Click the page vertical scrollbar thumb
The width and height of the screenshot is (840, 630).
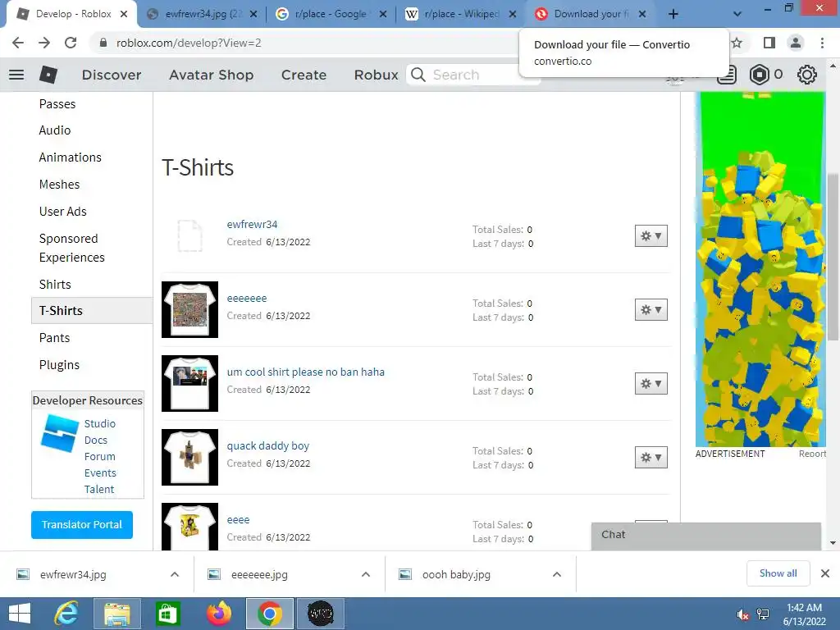click(833, 256)
